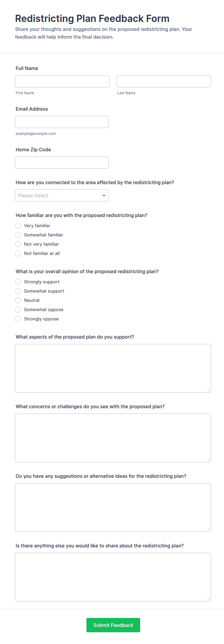The image size is (224, 644).
Task: Pick 'Not familiar at all'
Action: point(18,253)
